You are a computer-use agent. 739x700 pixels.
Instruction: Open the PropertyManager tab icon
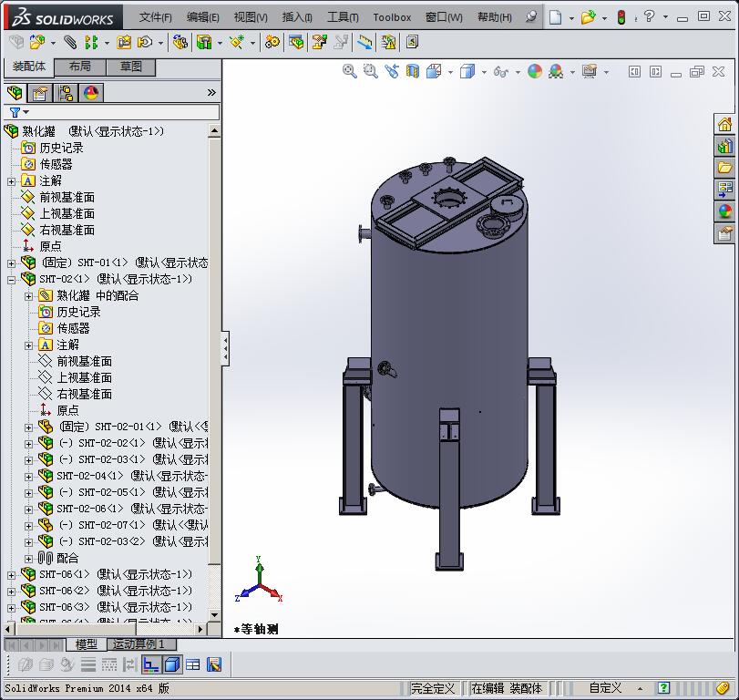coord(40,93)
